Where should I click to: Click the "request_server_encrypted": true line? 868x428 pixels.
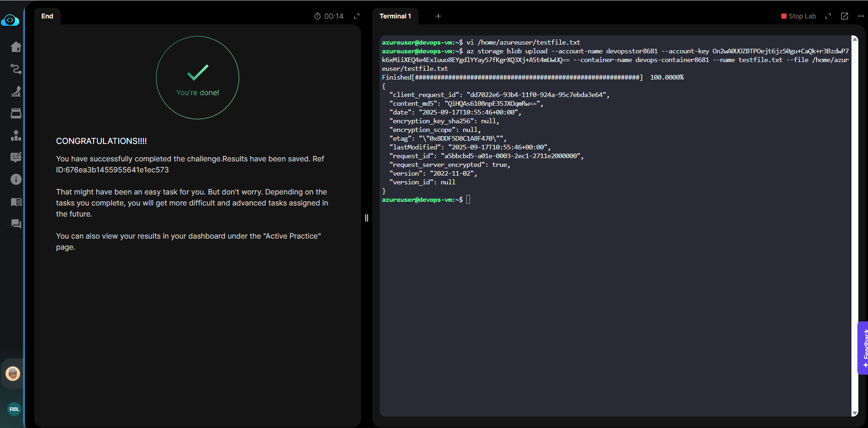click(x=449, y=165)
